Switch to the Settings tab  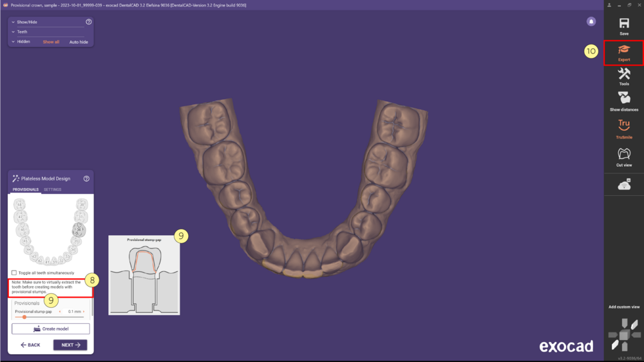53,189
